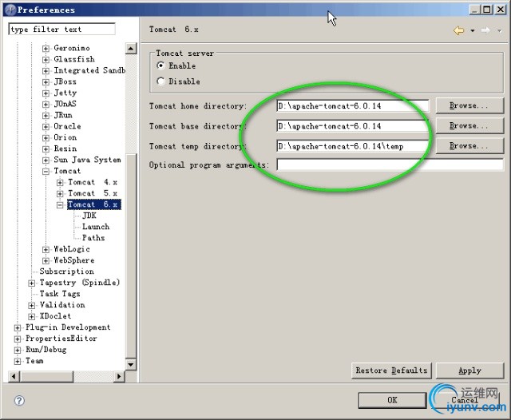Expand the Run/Debug tree node
Viewport: 511px width, 420px height.
pos(18,350)
